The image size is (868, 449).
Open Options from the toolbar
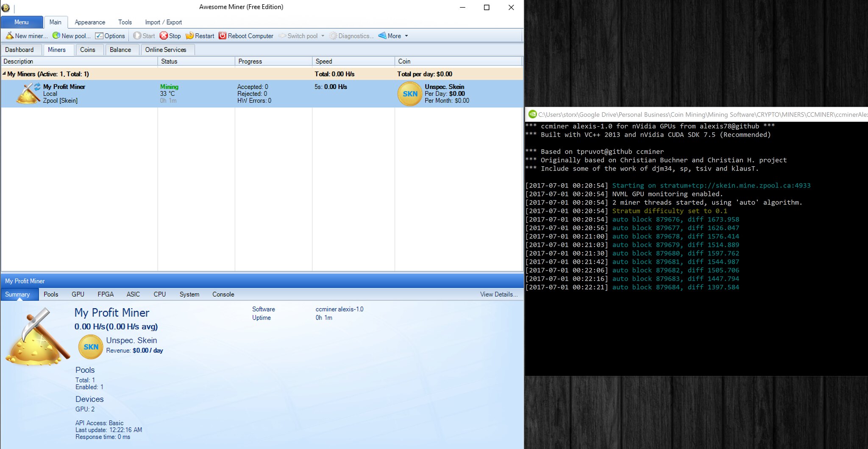[110, 36]
